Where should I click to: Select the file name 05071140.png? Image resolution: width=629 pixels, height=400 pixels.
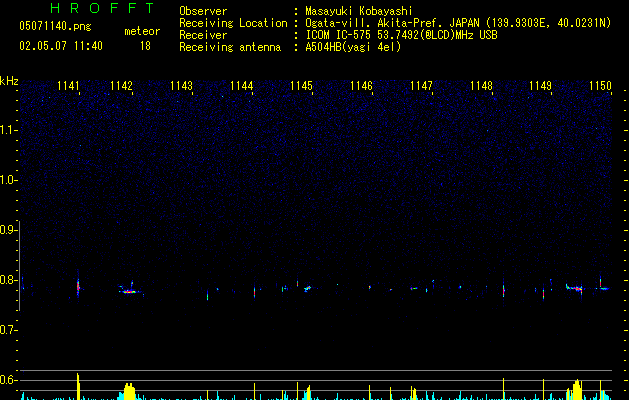[55, 27]
